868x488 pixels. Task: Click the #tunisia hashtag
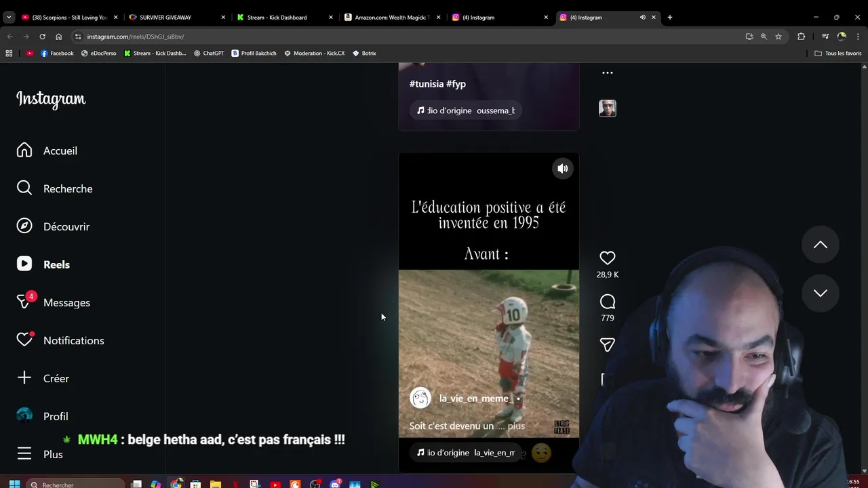pos(427,84)
